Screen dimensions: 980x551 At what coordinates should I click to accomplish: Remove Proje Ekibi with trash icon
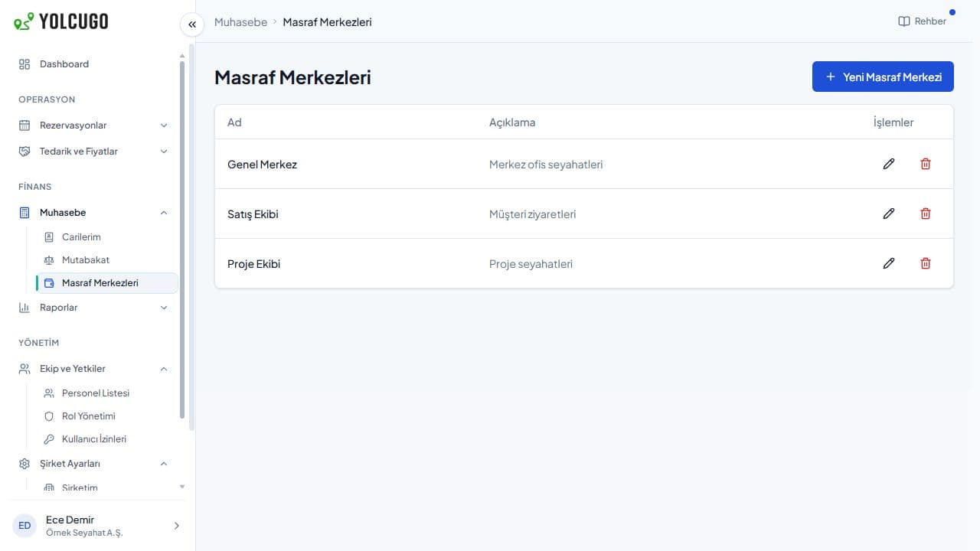(926, 263)
